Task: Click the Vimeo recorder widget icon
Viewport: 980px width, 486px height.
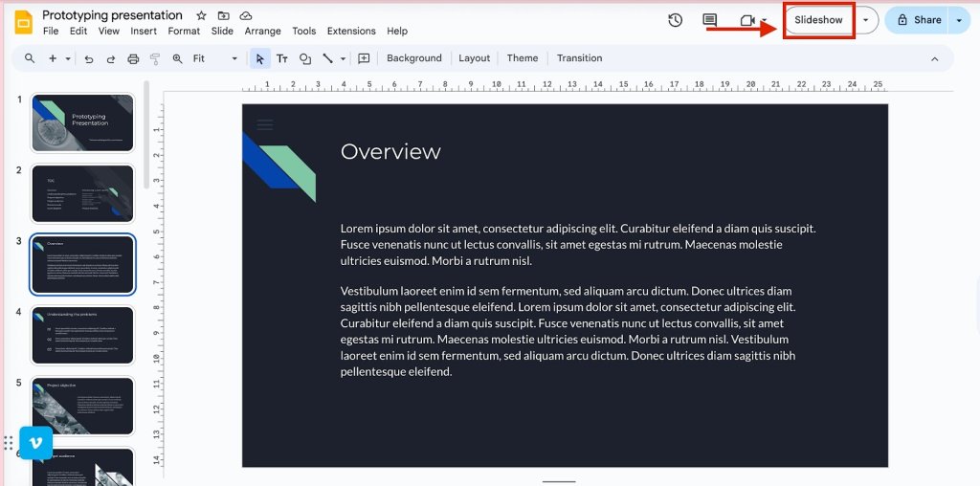Action: click(x=35, y=444)
